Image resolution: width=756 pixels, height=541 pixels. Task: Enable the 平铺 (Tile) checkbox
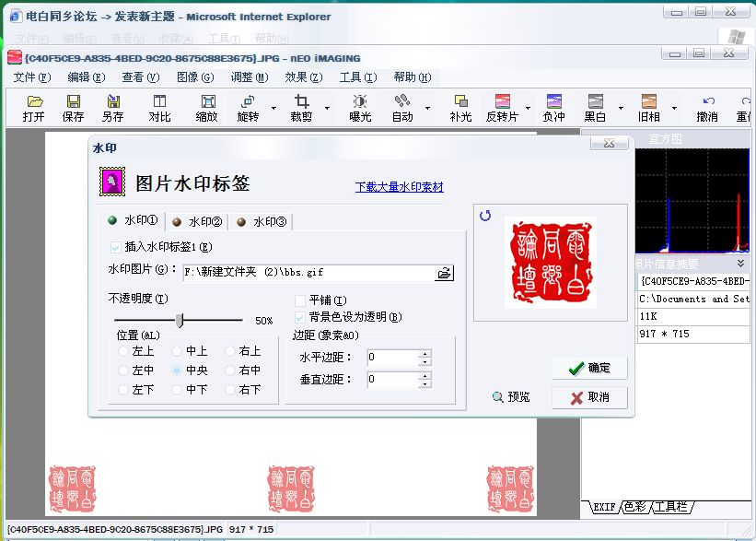pos(300,300)
